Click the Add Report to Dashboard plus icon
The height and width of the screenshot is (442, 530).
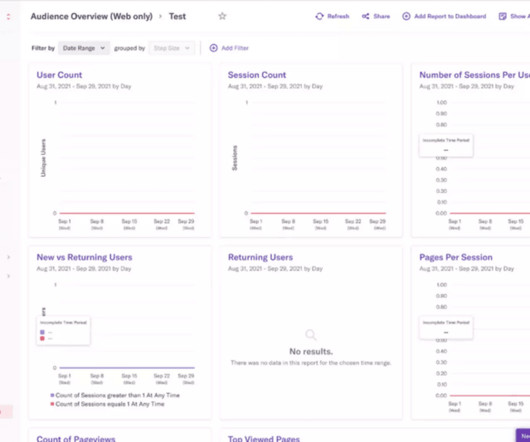click(406, 16)
